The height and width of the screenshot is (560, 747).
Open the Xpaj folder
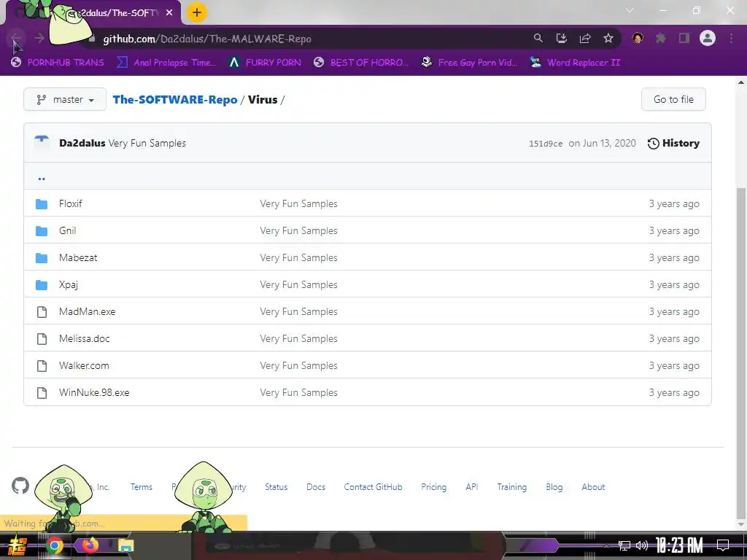point(68,285)
